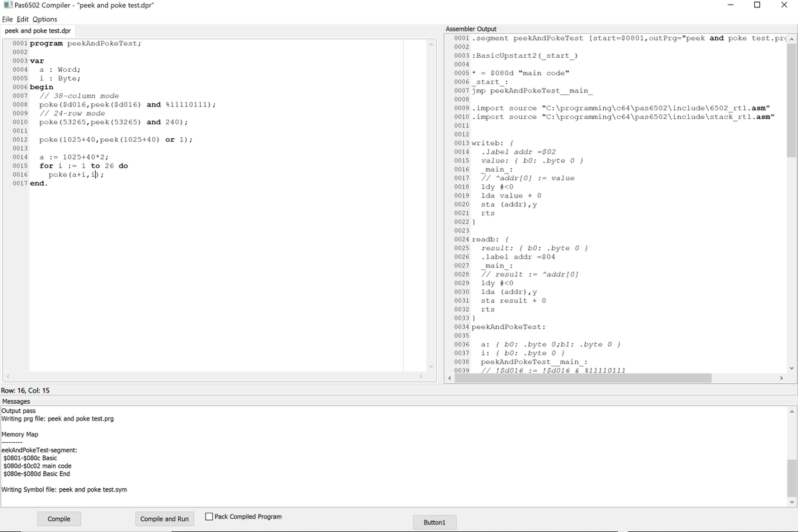Click source line 'i : Byte;'
798x532 pixels.
pos(60,78)
